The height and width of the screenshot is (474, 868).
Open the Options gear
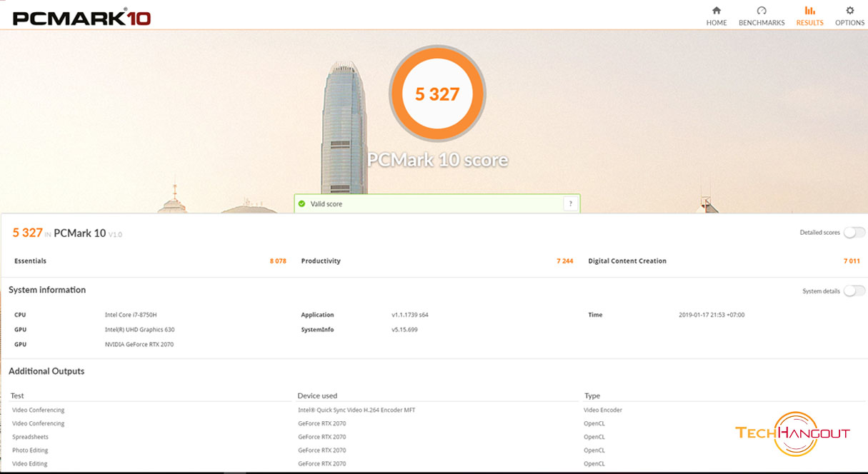click(x=849, y=16)
